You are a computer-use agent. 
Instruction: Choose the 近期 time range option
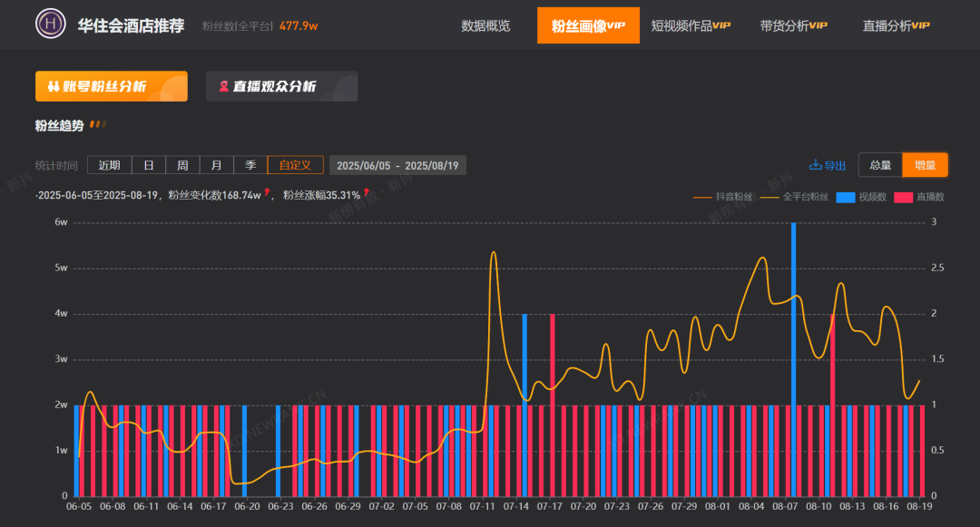tap(110, 165)
